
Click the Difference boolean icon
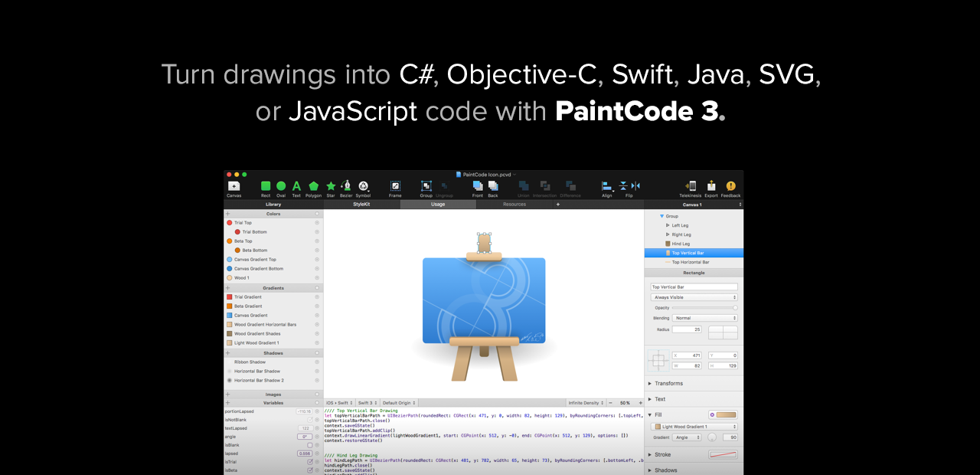pos(570,185)
